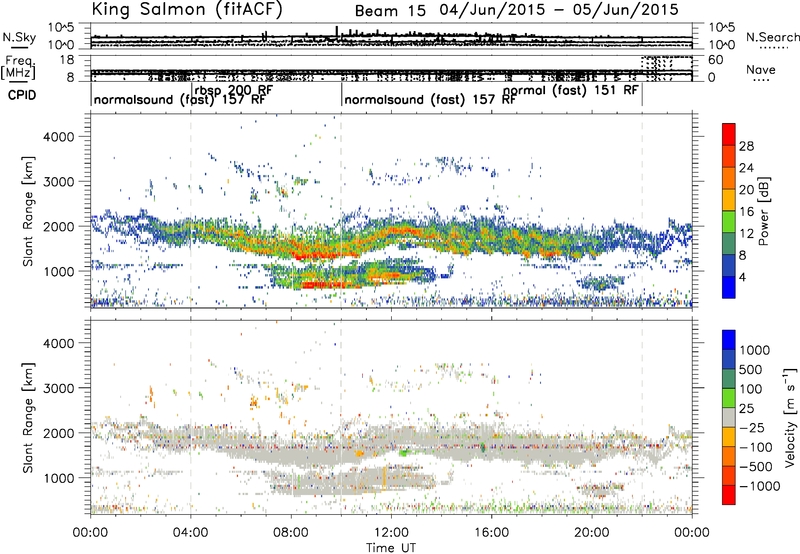Click the '60' Nave axis tick
Screen dimensions: 800x554
715,60
